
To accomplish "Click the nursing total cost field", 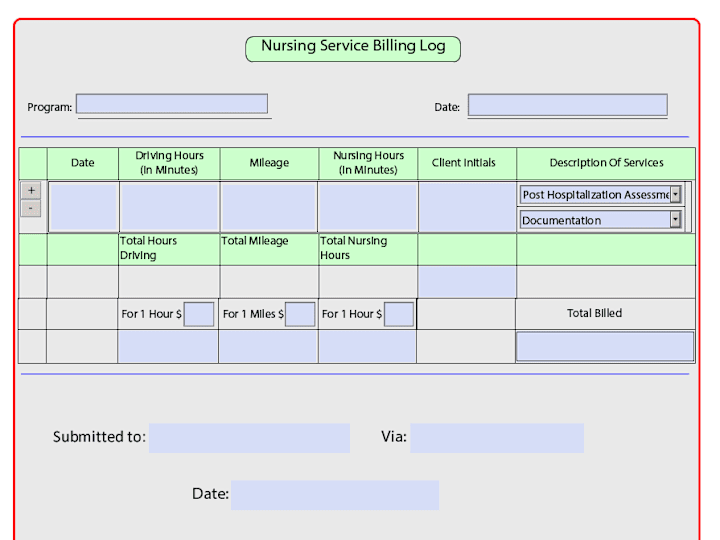I will coord(367,346).
